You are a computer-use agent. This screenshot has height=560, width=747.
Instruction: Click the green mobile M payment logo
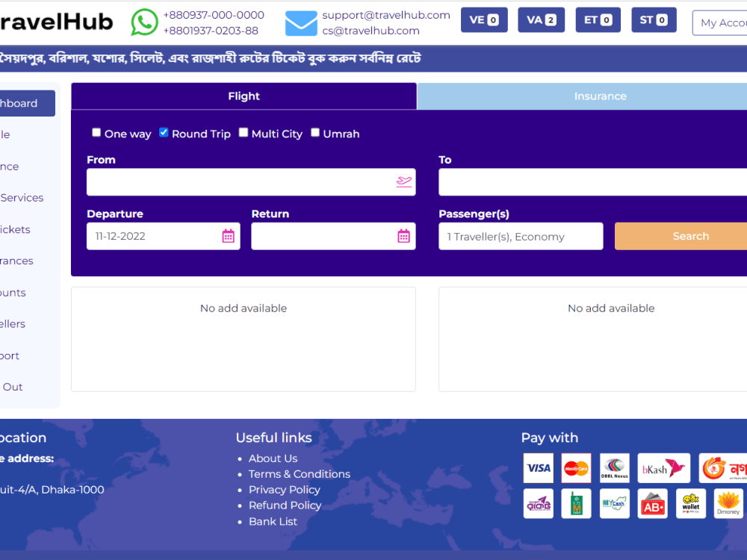[577, 503]
